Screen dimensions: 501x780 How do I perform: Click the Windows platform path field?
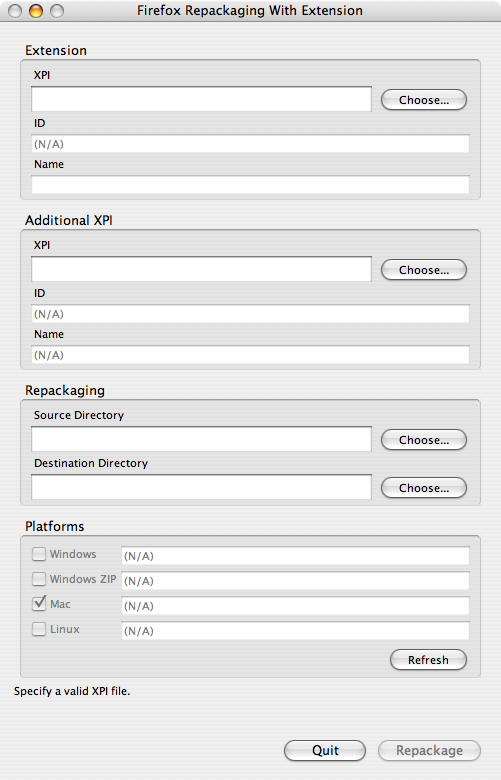point(295,556)
